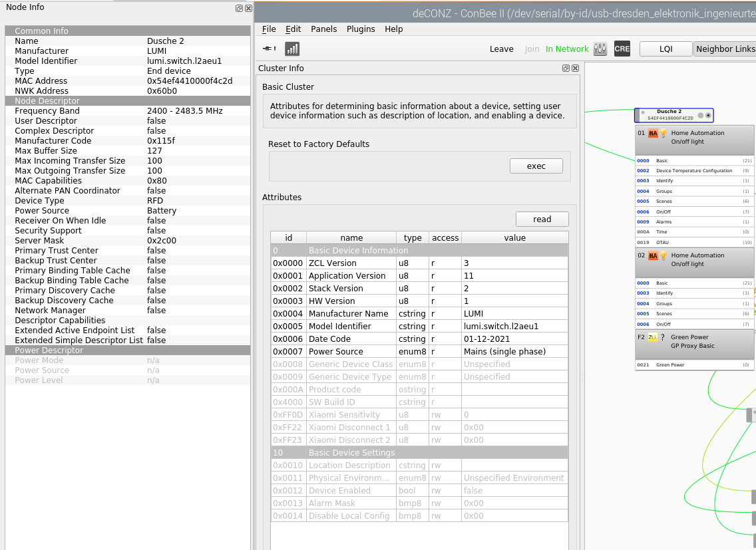Undock the Node Info panel with float icon
The image size is (756, 550).
[239, 8]
